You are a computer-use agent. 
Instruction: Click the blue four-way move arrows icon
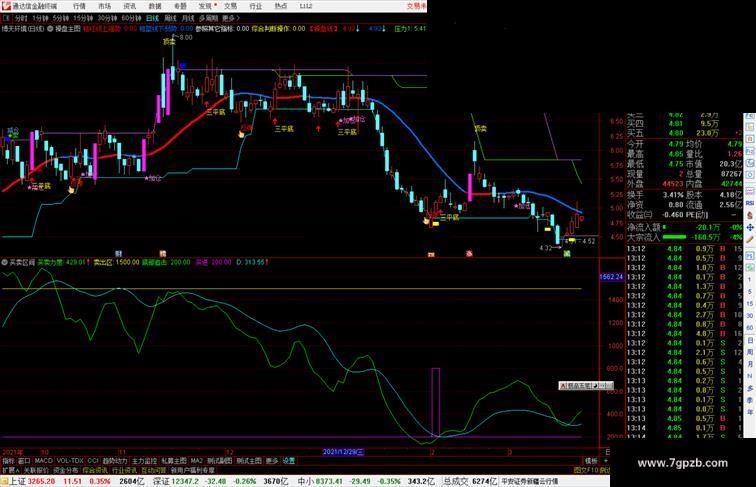pos(750,228)
